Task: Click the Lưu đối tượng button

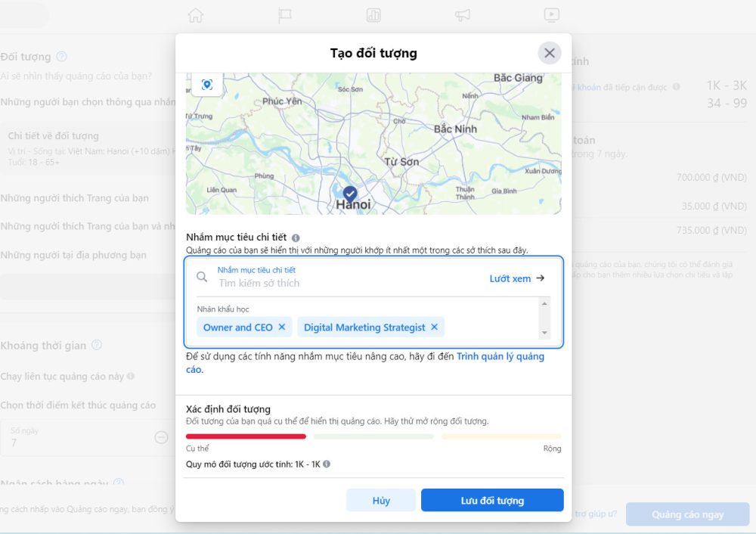Action: (x=492, y=500)
